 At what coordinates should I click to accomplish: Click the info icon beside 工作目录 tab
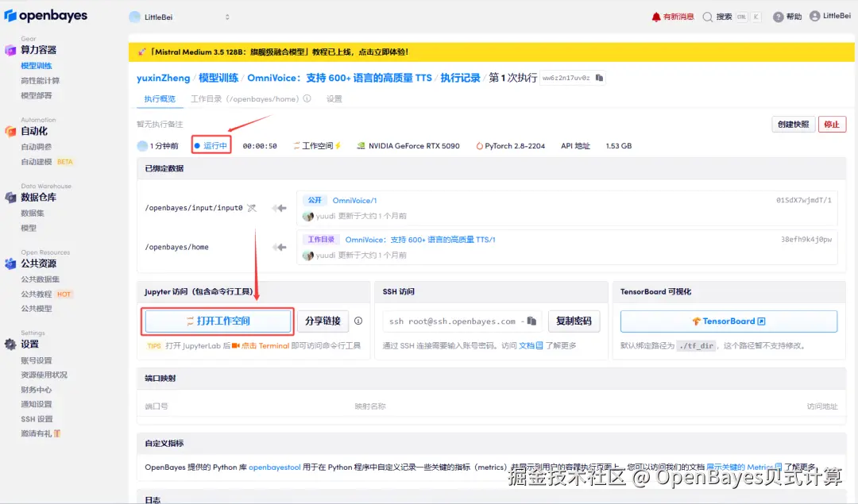(x=307, y=99)
